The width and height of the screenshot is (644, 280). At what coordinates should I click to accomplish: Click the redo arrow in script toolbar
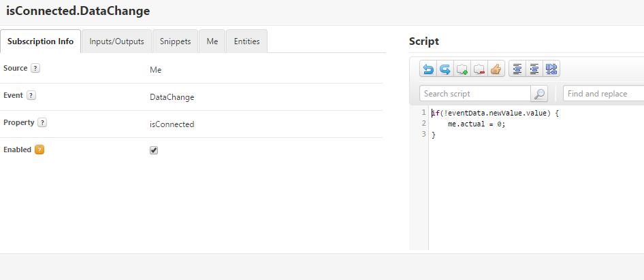[x=445, y=69]
